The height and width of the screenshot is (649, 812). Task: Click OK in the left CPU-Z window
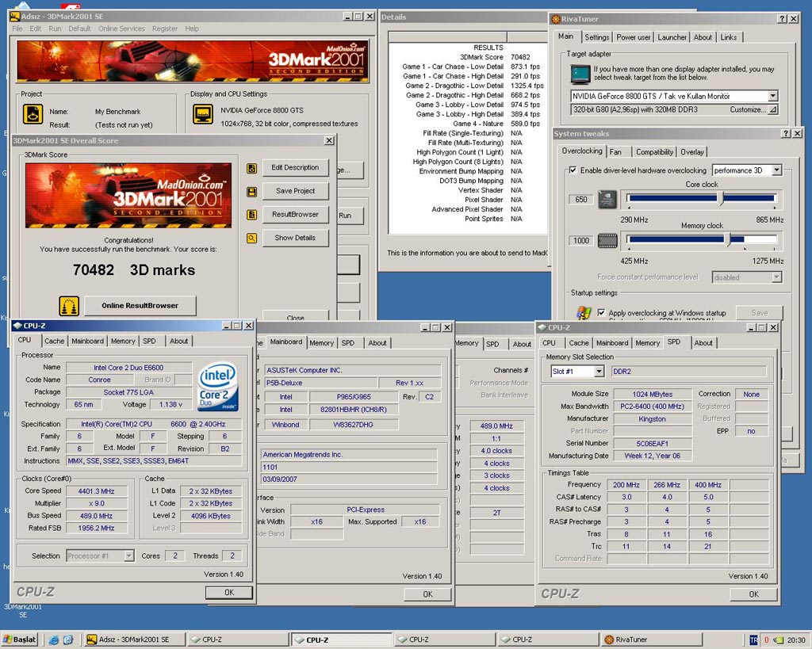229,593
